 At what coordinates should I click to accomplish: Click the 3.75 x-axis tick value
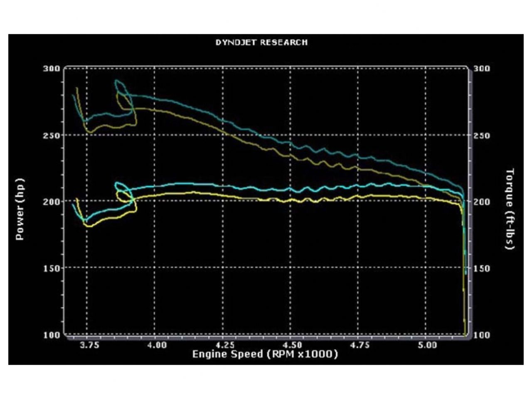(90, 345)
